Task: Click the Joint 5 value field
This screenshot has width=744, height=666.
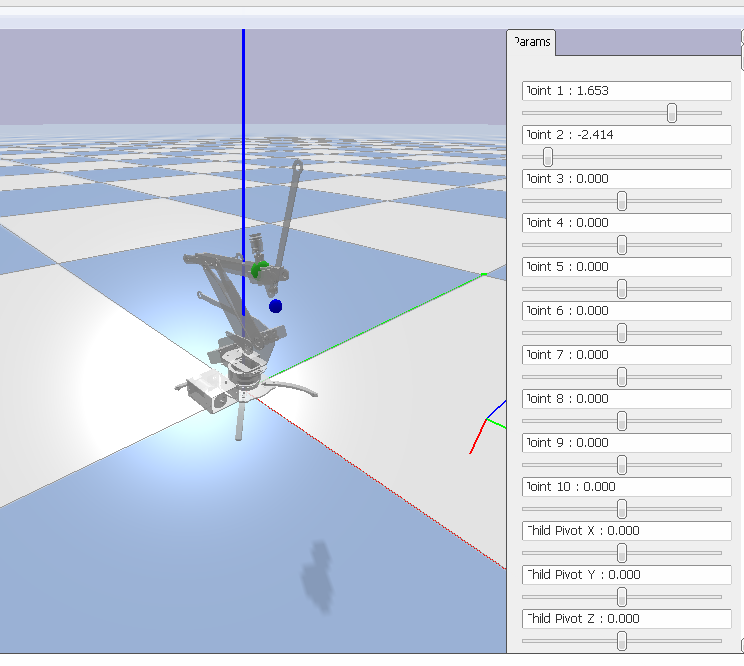Action: [x=626, y=267]
